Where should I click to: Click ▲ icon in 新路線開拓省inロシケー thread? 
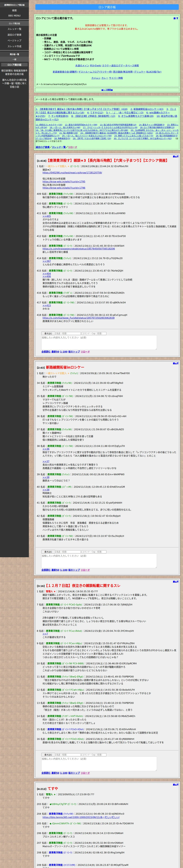tap(176, 363)
